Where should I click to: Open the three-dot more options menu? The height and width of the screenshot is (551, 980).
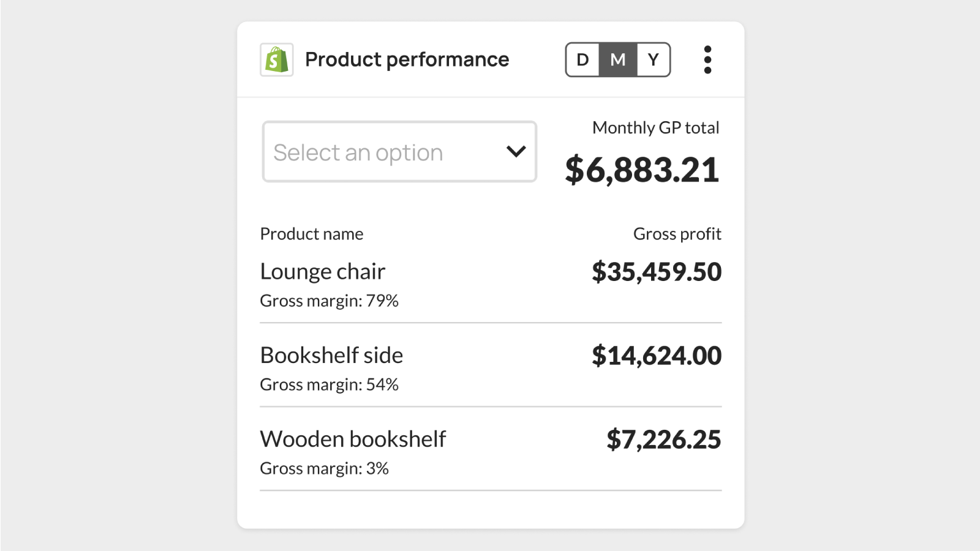[707, 59]
